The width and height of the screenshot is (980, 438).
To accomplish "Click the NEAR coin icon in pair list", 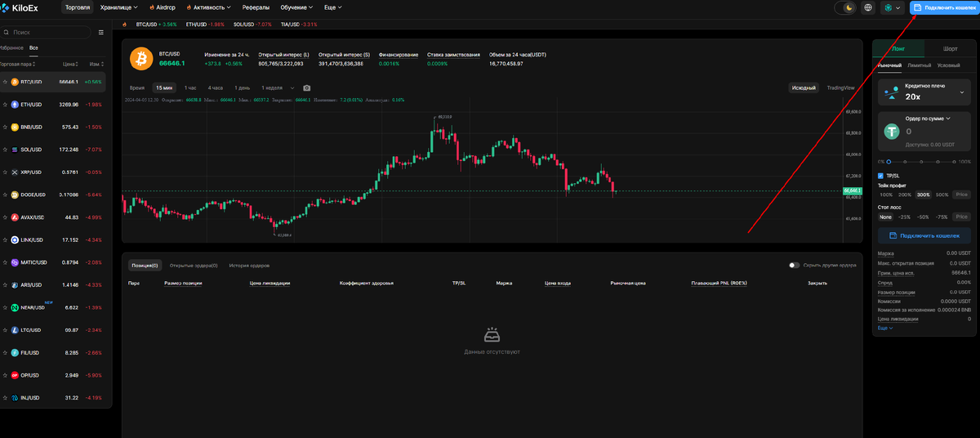I will point(15,307).
